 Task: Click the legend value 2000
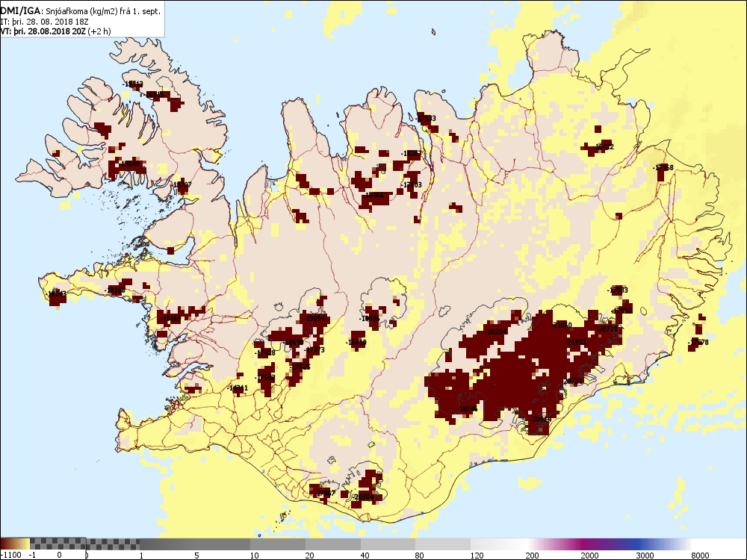tap(589, 555)
